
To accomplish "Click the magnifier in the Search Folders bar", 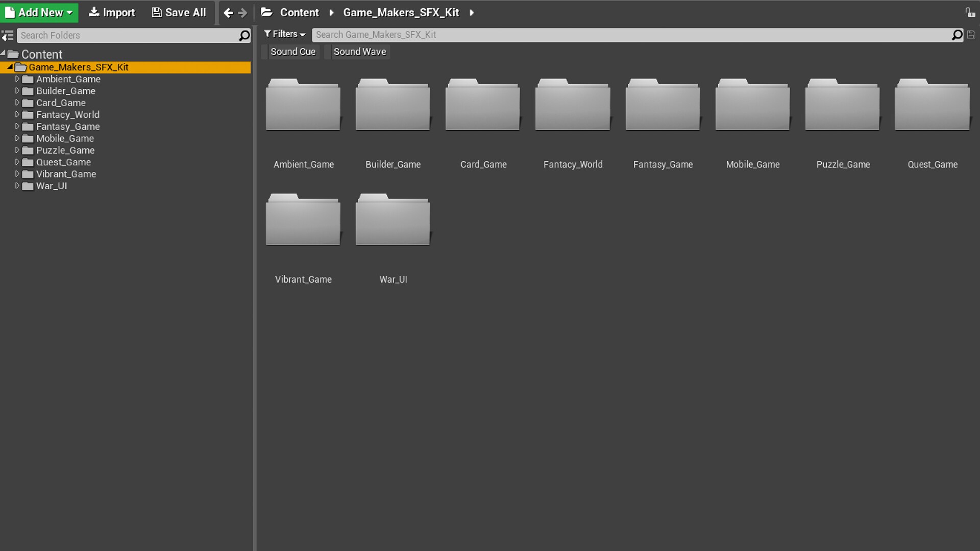I will tap(244, 36).
